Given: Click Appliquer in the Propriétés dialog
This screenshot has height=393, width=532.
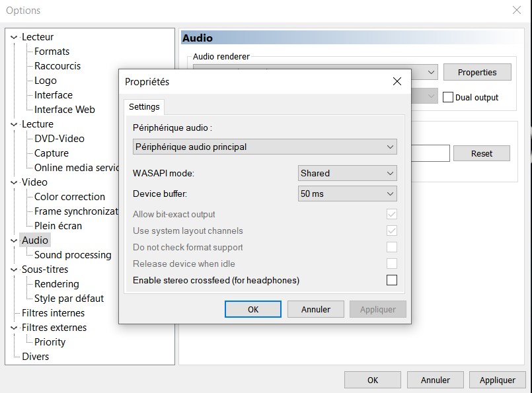Looking at the screenshot, I should click(378, 309).
